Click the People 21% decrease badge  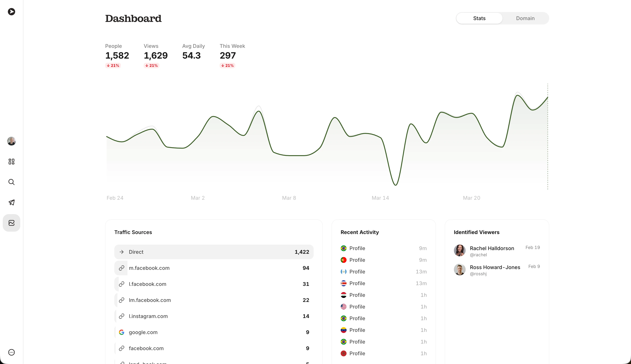[113, 66]
